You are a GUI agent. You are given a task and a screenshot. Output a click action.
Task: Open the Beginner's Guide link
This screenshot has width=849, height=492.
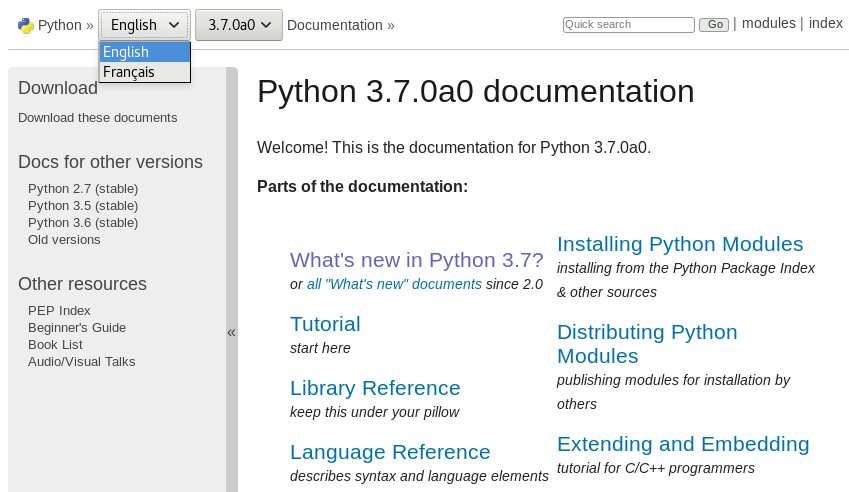pyautogui.click(x=77, y=327)
